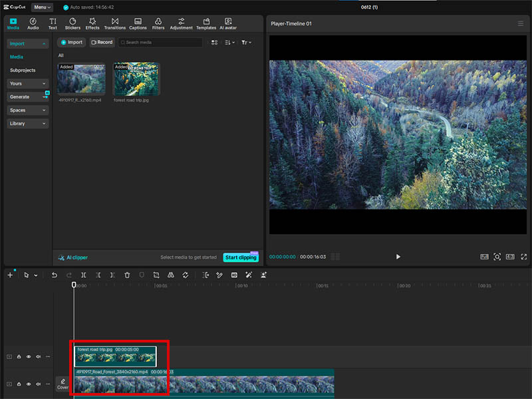Select the 4910917 mp4 media thumbnail
Viewport: 532px width, 399px height.
tap(81, 78)
